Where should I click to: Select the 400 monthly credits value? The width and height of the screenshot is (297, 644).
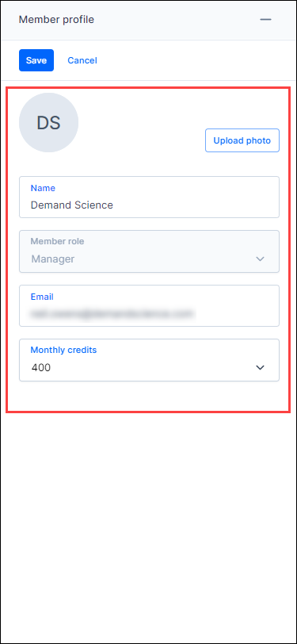[41, 367]
